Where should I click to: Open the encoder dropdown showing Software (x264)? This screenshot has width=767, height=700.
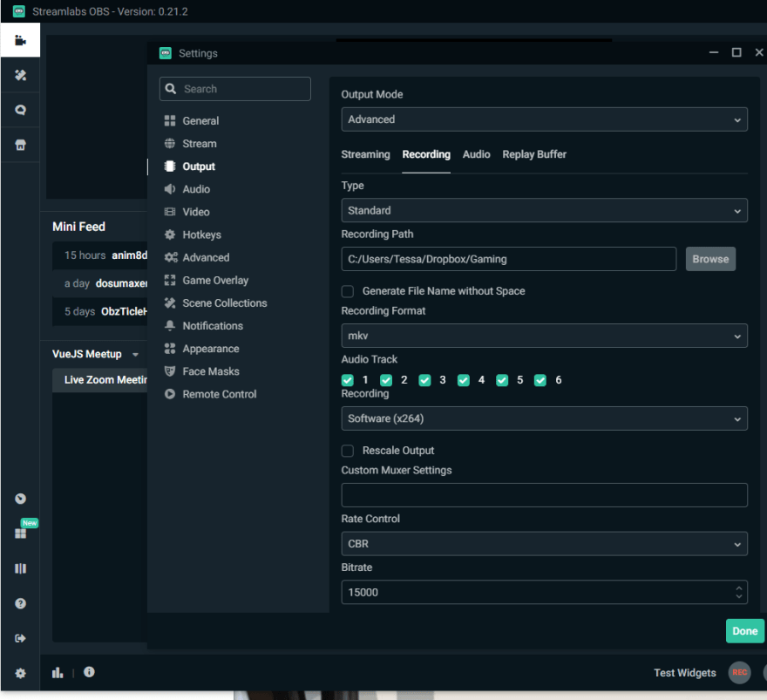pyautogui.click(x=544, y=418)
